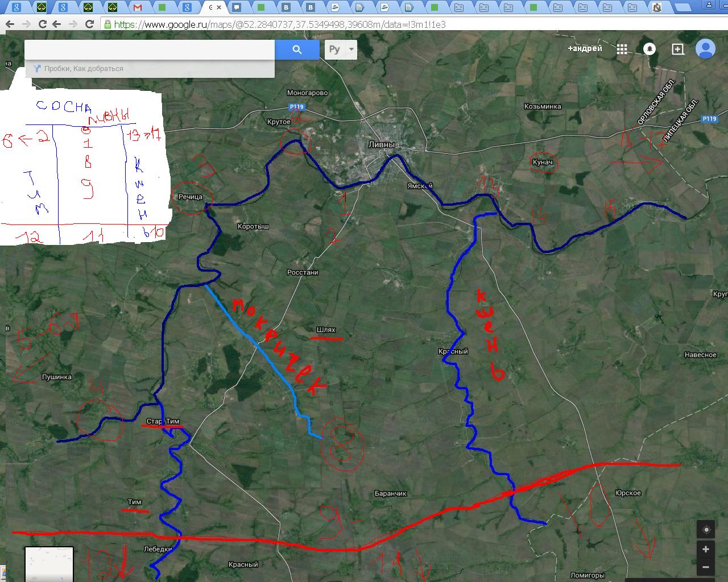This screenshot has width=728, height=582.
Task: Switch map view using bottom-left thumbnail
Action: 49,564
